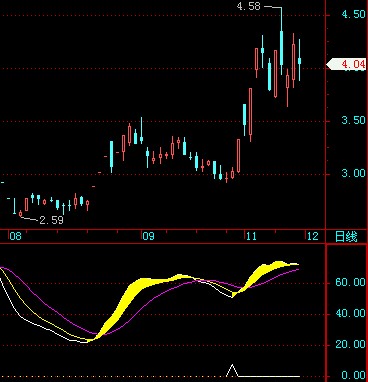
Task: Click the white triangle signal marker in indicator
Action: 232,371
